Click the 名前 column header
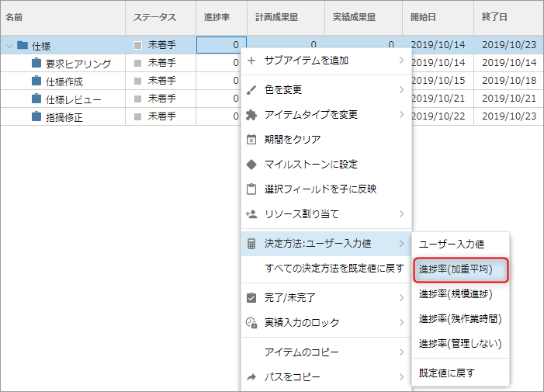This screenshot has width=544, height=392. [63, 17]
